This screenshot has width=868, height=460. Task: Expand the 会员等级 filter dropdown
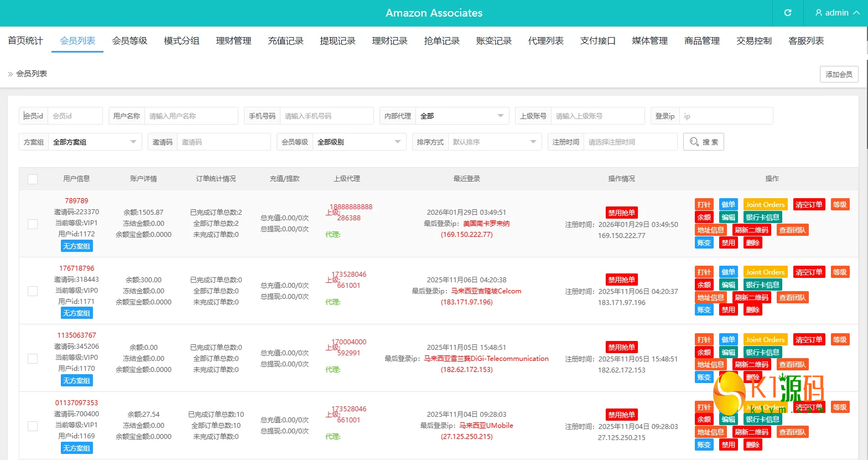point(360,142)
